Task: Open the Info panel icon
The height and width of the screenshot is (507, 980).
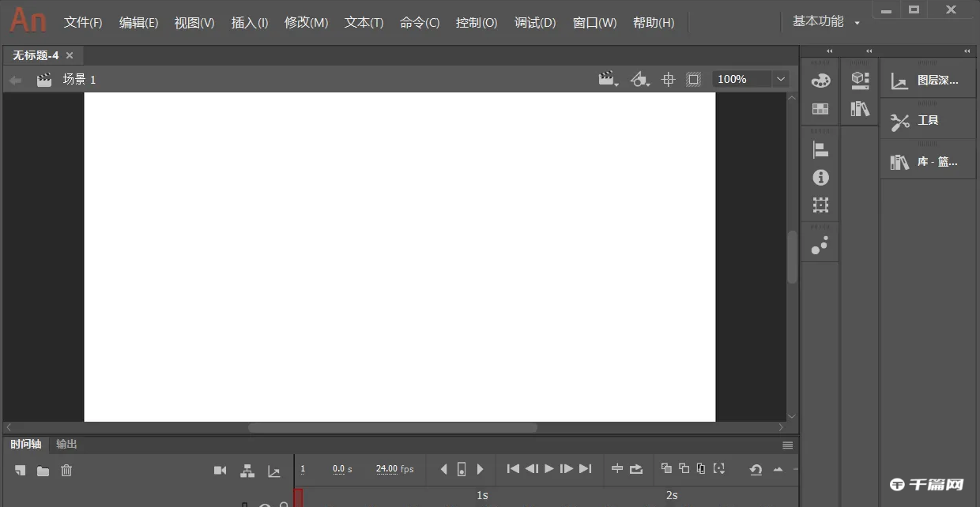Action: click(x=820, y=178)
